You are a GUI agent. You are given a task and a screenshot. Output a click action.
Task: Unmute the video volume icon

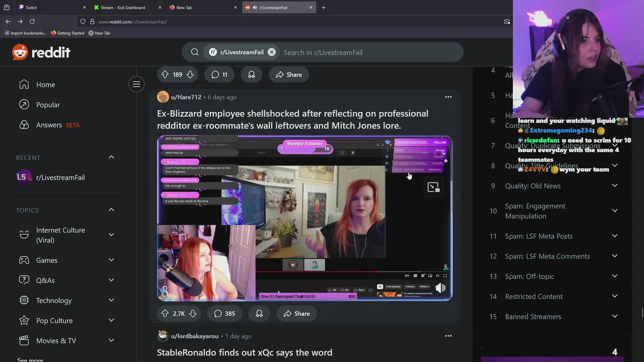(x=440, y=288)
